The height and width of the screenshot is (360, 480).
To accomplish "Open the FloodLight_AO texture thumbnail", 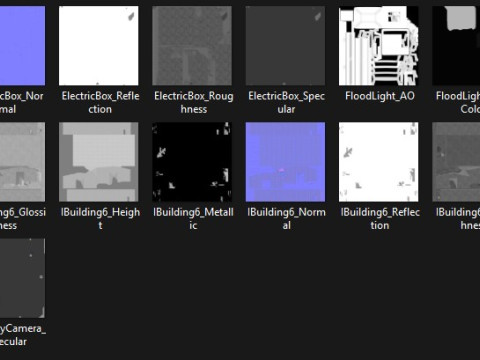I will 379,46.
